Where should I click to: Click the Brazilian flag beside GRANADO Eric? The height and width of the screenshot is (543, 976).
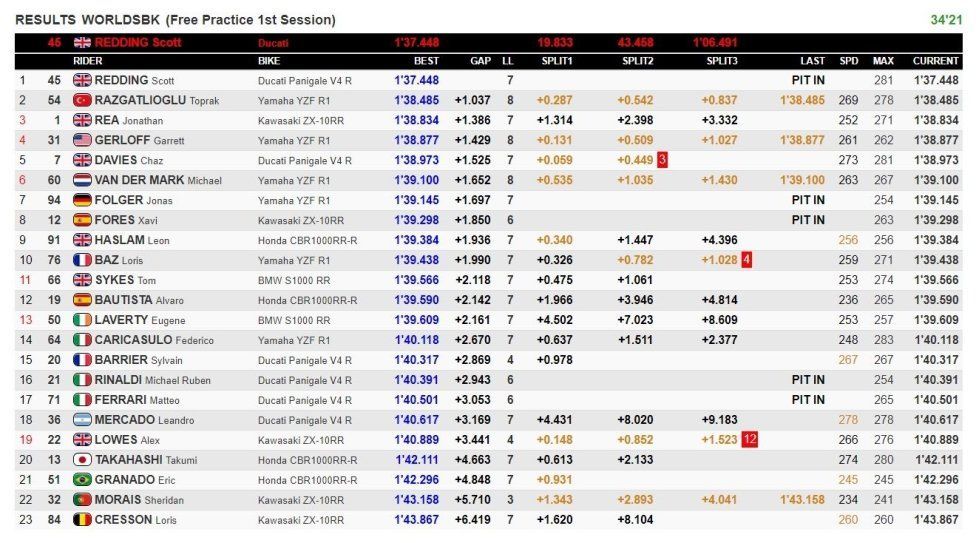(82, 479)
